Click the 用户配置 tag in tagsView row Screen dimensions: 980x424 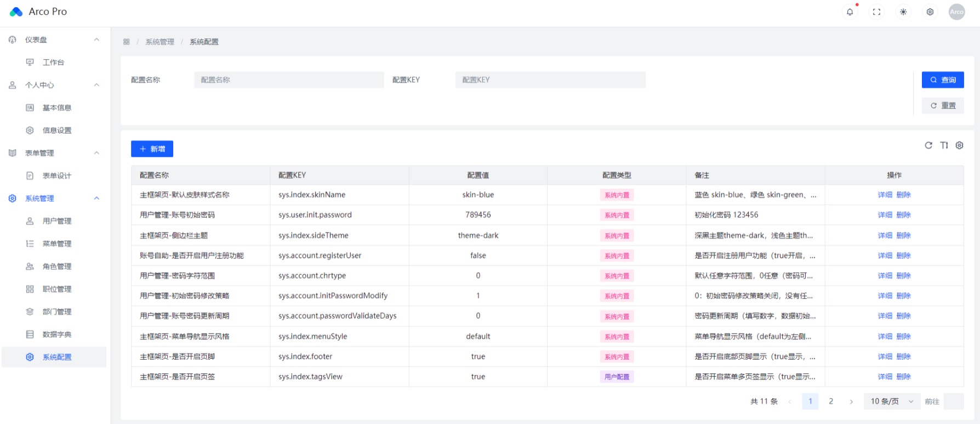click(x=617, y=377)
